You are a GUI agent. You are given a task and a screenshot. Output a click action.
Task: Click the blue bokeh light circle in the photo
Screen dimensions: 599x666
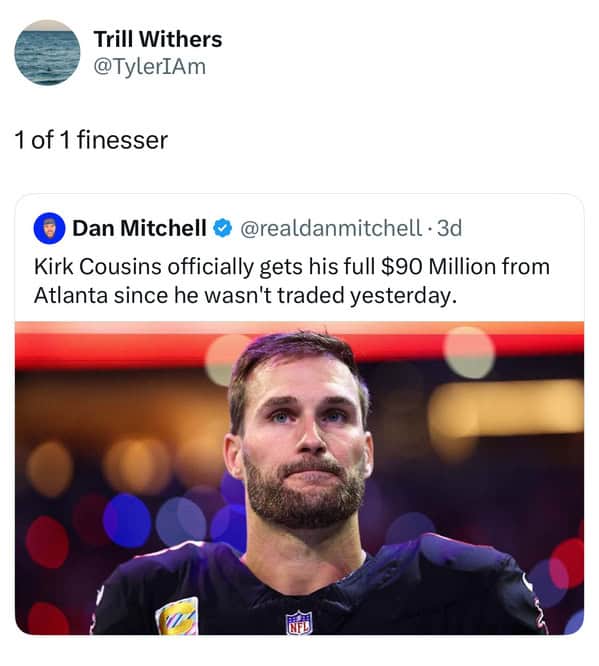127,521
